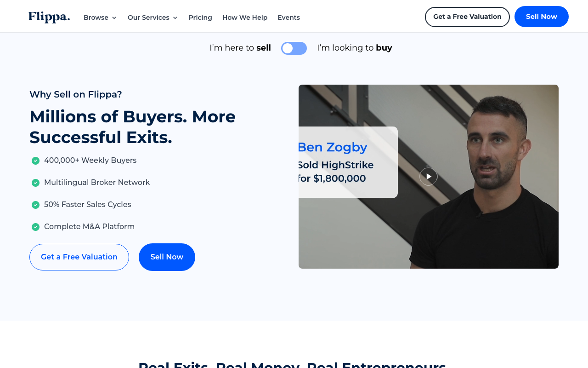This screenshot has width=588, height=368.
Task: Expand the Browse dropdown chevron
Action: coord(114,18)
